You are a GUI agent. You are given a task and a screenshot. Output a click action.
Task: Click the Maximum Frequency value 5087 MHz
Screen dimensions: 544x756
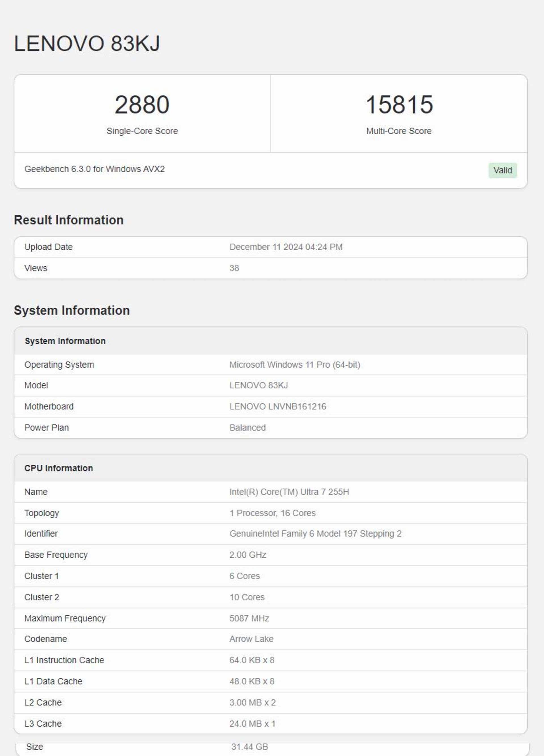[x=249, y=618]
